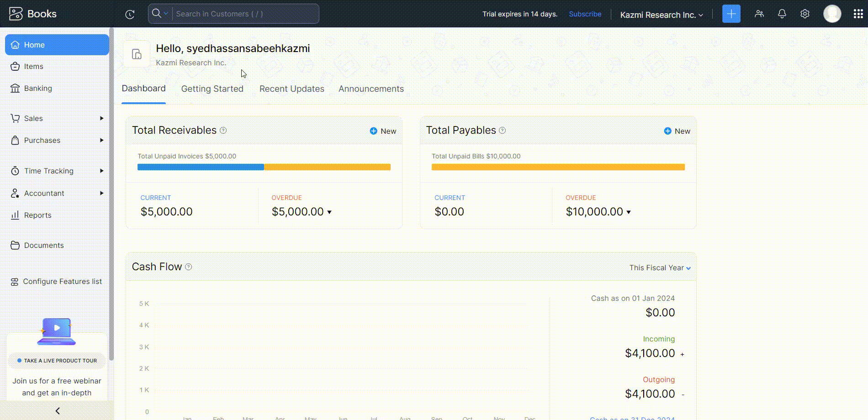This screenshot has height=420, width=868.
Task: Click the Home sidebar item
Action: (57, 45)
